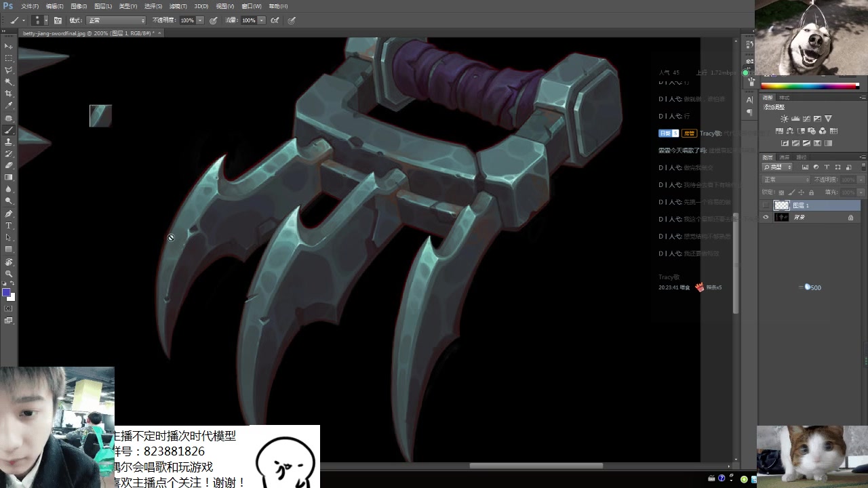The image size is (868, 488).
Task: Select the History Brush tool
Action: point(9,154)
